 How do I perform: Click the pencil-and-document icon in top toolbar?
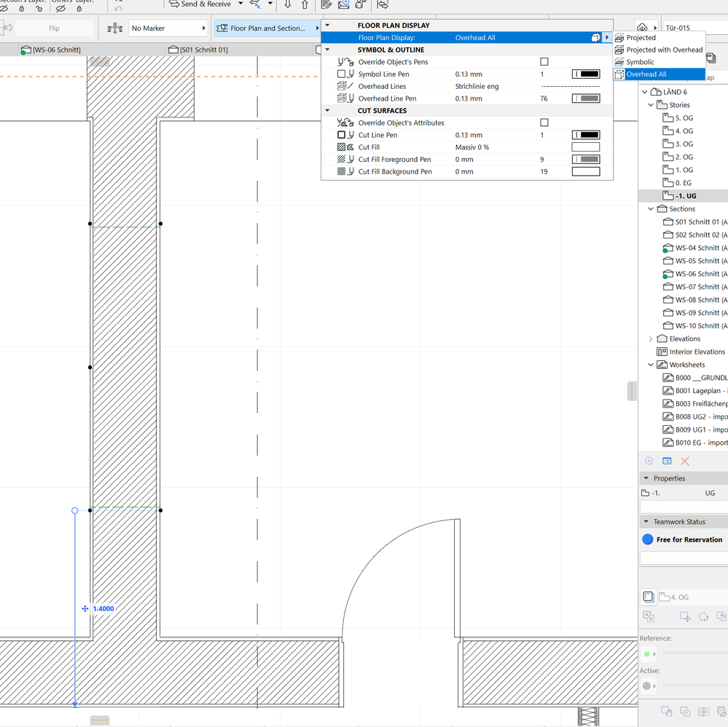(x=326, y=4)
